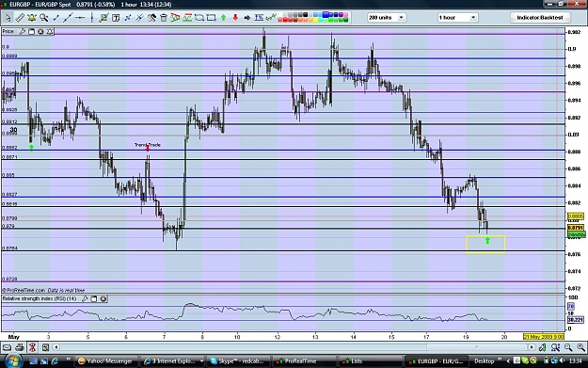Click the 21 May 2009 date label
The width and height of the screenshot is (588, 368).
[x=544, y=337]
